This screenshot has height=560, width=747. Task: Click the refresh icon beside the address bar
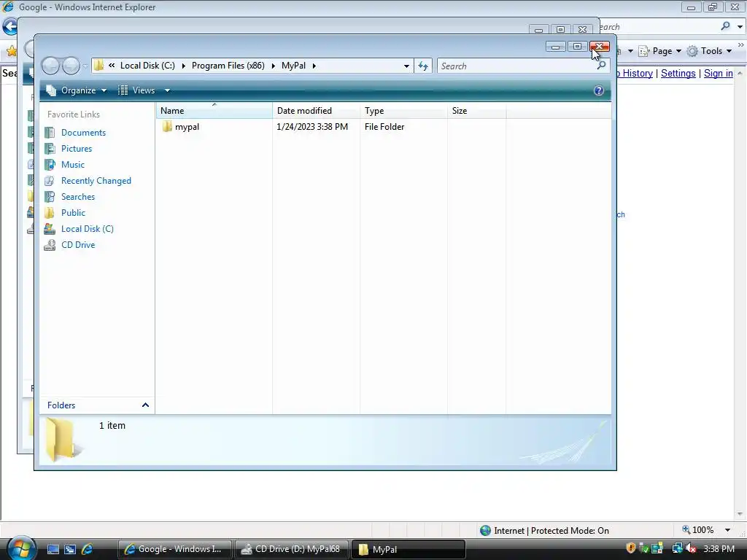click(x=423, y=66)
